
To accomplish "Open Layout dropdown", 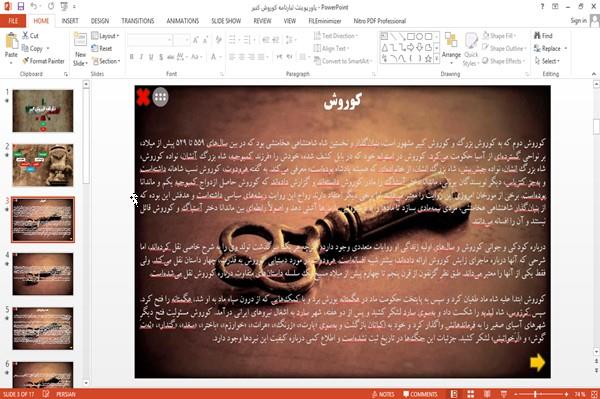I will [105, 36].
